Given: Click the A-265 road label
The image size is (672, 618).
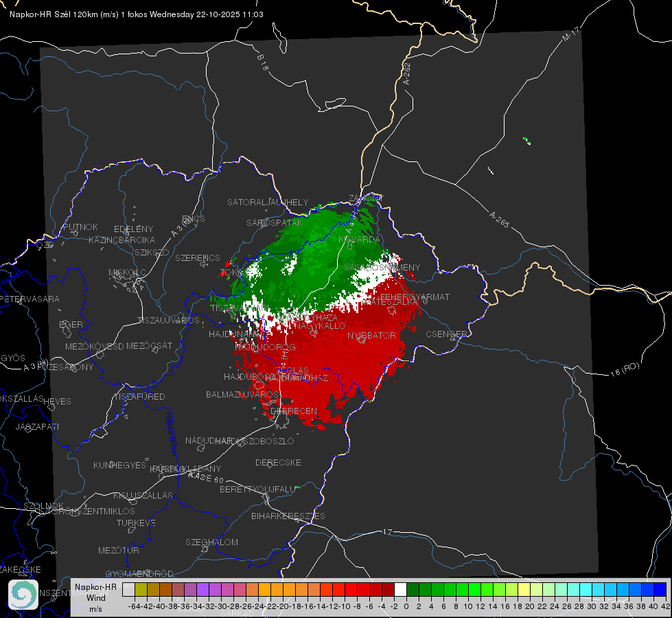Looking at the screenshot, I should point(499,220).
